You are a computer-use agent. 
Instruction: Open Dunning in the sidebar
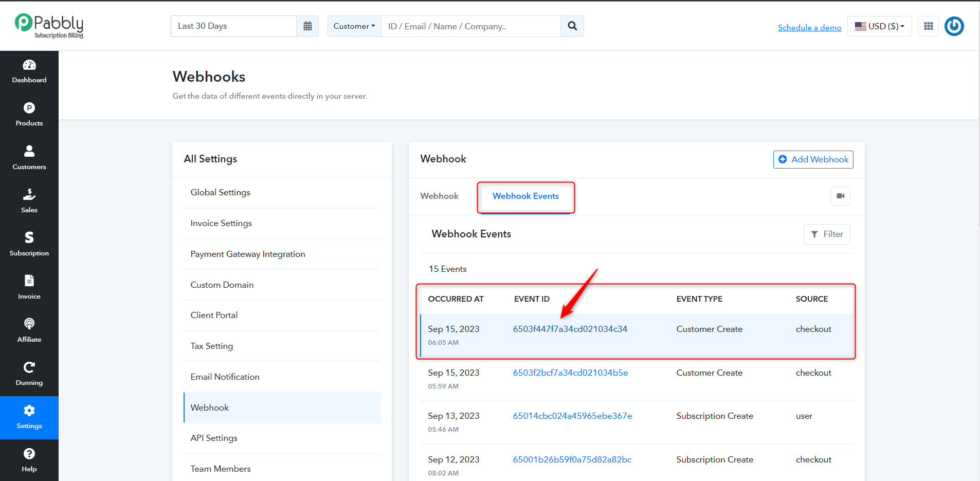[x=29, y=374]
